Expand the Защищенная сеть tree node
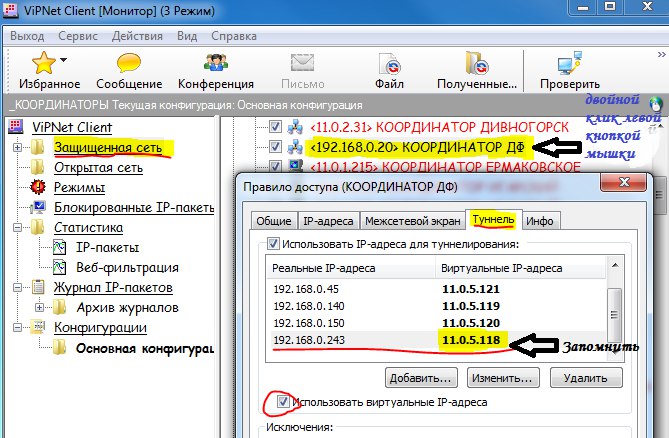This screenshot has width=669, height=438. 17,148
